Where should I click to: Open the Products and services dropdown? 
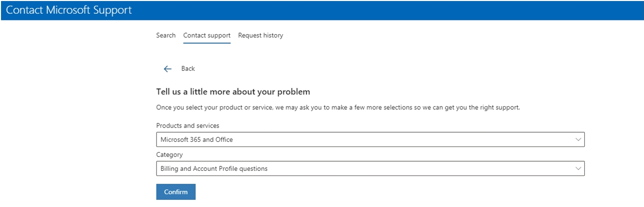click(x=370, y=139)
